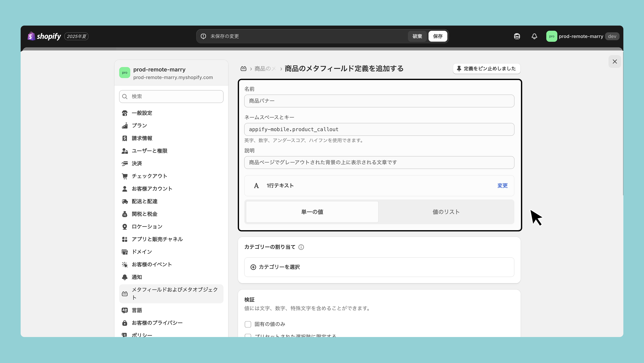This screenshot has width=644, height=363.
Task: Toggle the partially visible preset choices checkbox
Action: click(x=248, y=336)
